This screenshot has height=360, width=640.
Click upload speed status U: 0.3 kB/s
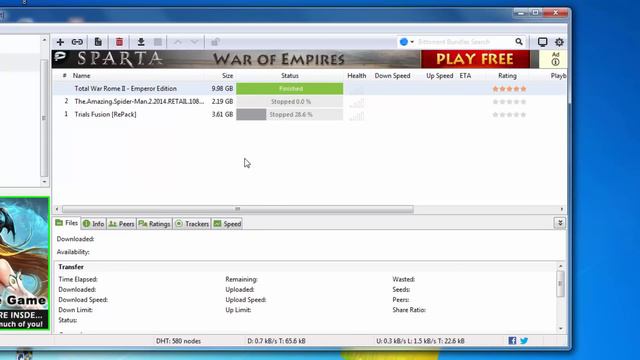tap(420, 341)
